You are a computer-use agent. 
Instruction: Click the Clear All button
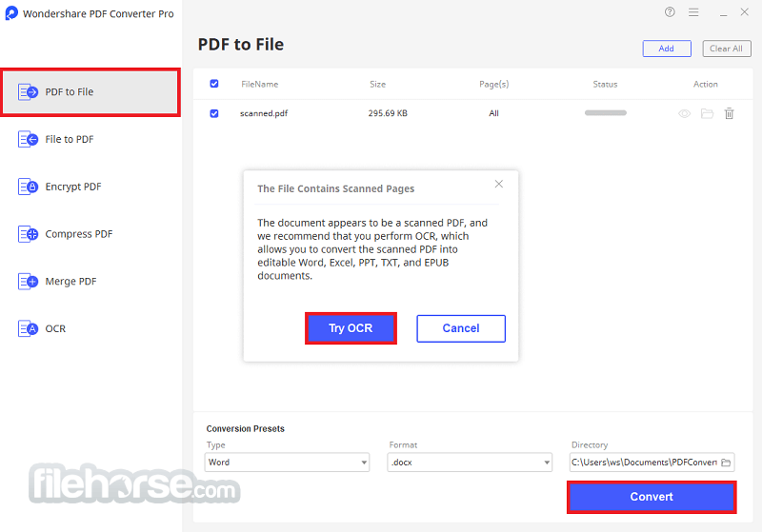tap(727, 49)
